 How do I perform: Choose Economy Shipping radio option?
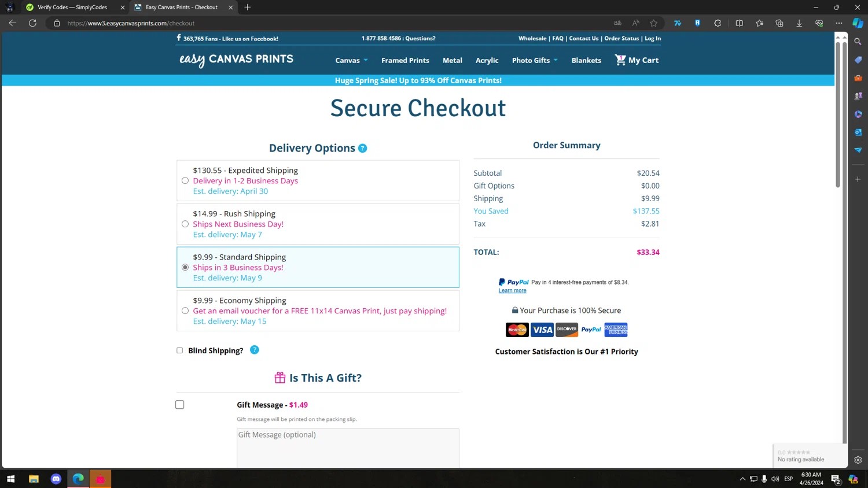tap(185, 311)
